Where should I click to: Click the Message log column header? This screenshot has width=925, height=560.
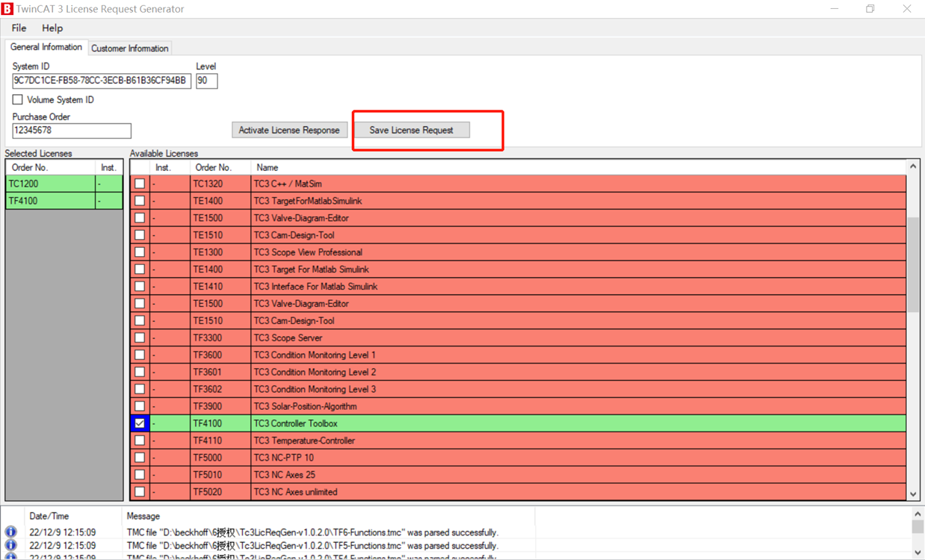(x=329, y=516)
